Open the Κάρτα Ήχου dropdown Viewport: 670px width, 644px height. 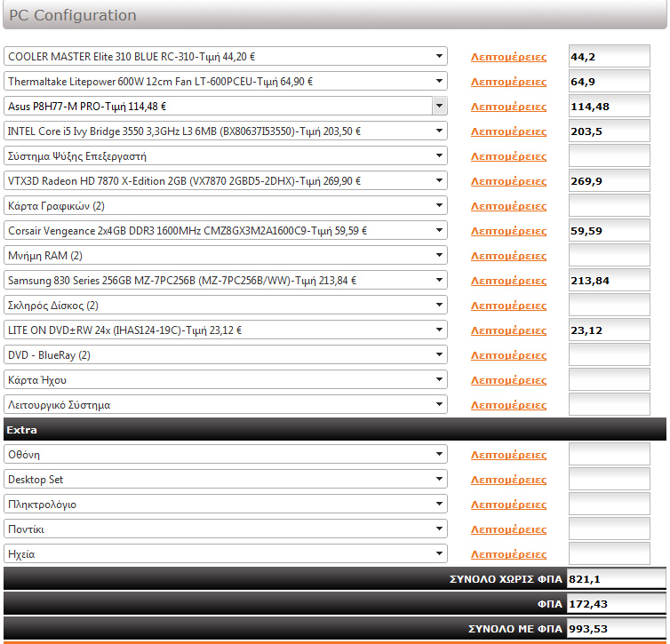pyautogui.click(x=226, y=379)
